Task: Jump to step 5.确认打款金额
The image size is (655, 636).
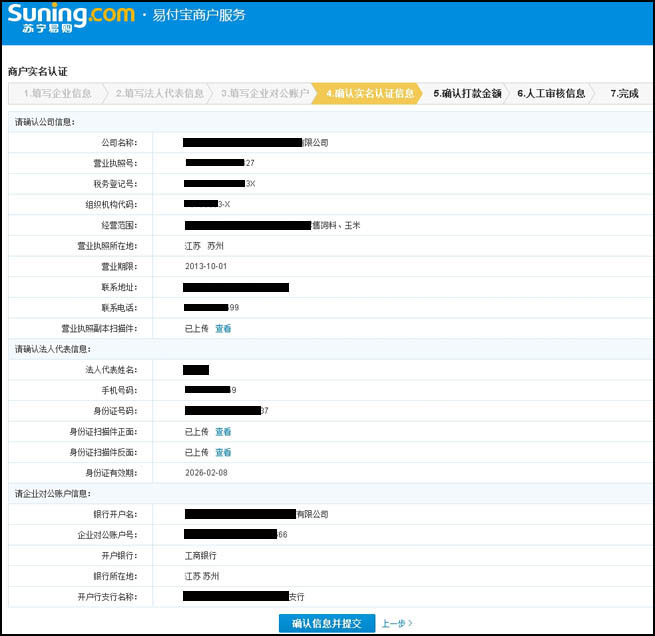Action: click(x=467, y=94)
